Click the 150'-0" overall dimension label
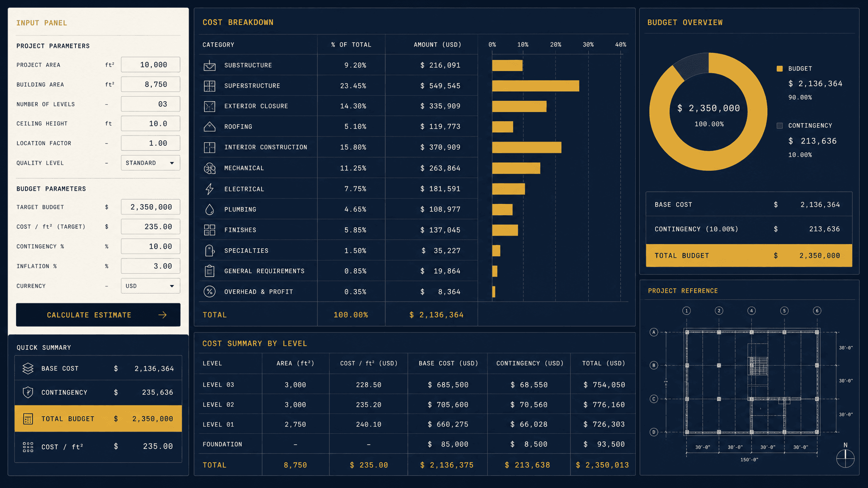This screenshot has width=868, height=488. 749,460
